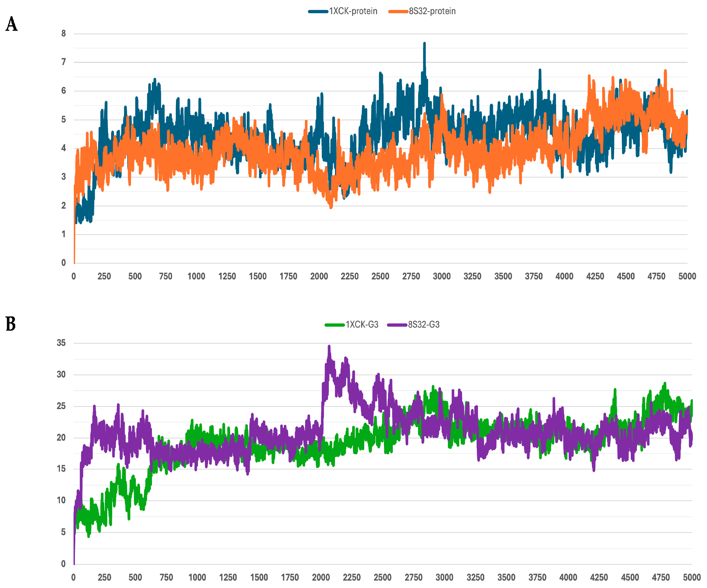Click the 4 y-axis label in chart A
The height and width of the screenshot is (588, 707).
pos(64,148)
